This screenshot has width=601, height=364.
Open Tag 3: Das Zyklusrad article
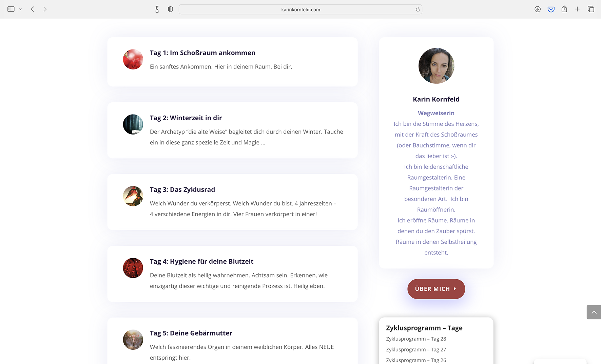point(182,189)
